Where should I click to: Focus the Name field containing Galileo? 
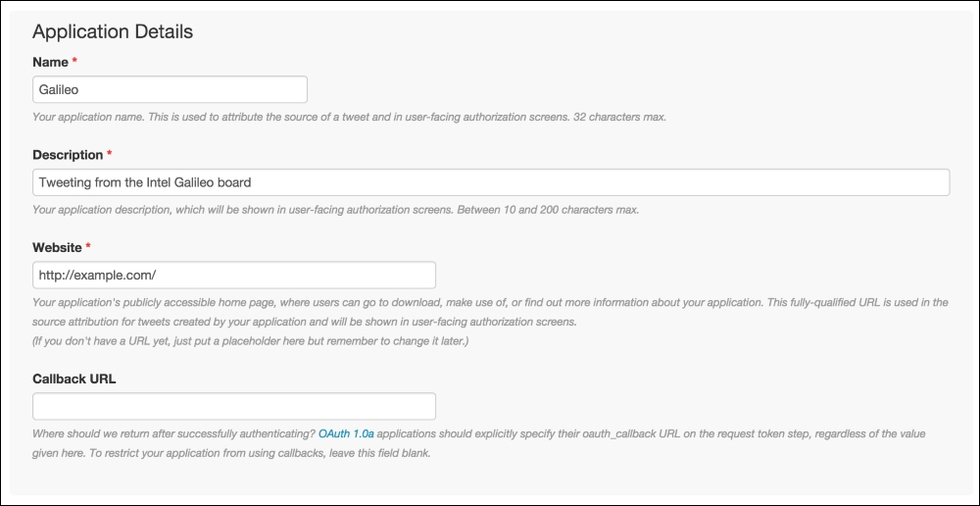(170, 89)
